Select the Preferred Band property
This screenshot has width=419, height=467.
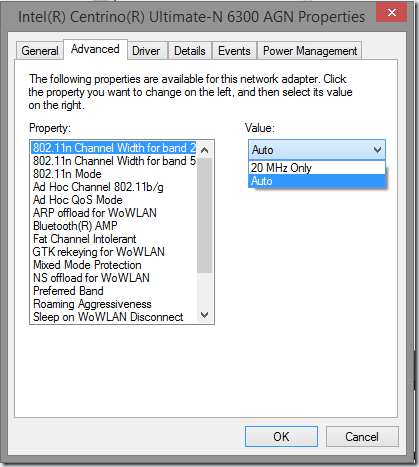click(114, 291)
